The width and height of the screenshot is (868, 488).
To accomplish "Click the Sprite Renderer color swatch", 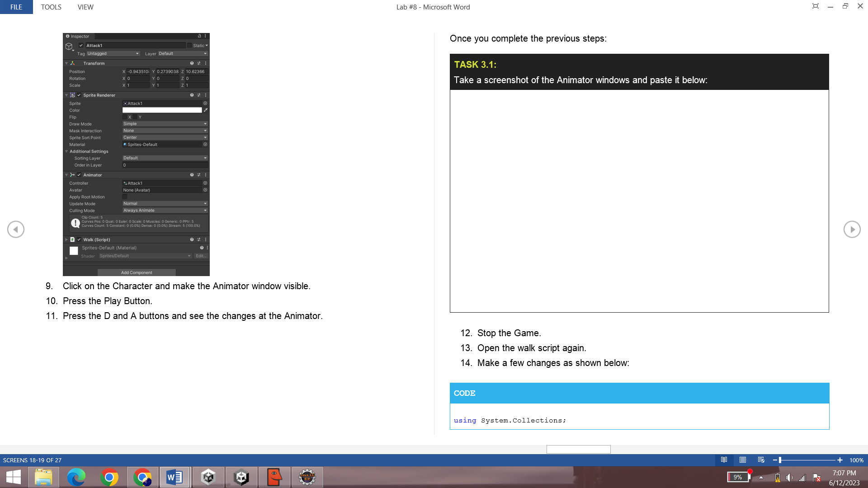I will click(162, 110).
